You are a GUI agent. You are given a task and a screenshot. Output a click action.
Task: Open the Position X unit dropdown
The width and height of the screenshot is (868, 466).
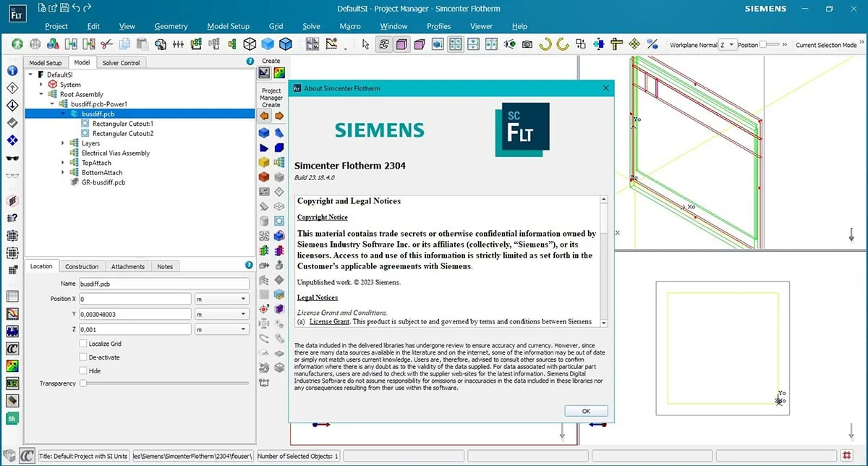coord(221,299)
